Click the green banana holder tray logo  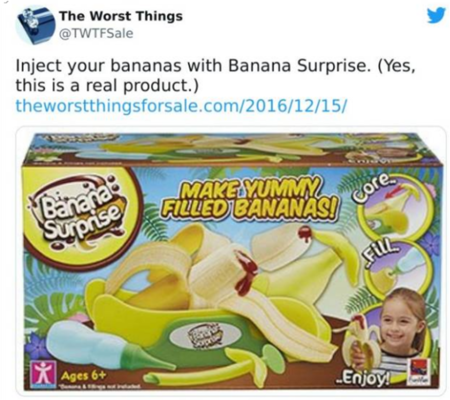pyautogui.click(x=205, y=336)
